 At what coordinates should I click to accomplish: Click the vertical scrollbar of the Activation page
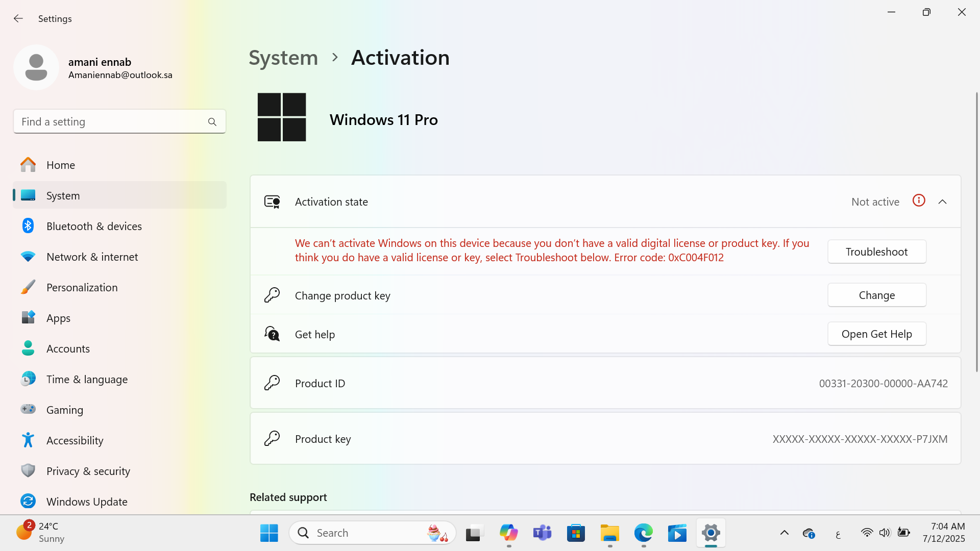(x=976, y=232)
